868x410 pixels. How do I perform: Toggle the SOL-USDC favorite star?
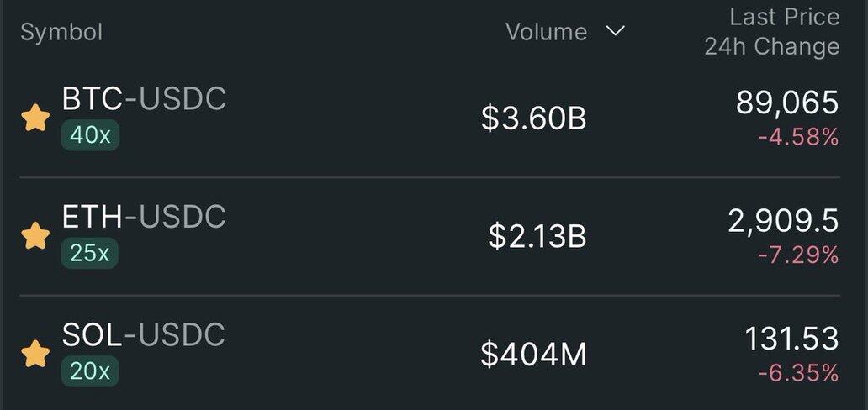point(35,354)
